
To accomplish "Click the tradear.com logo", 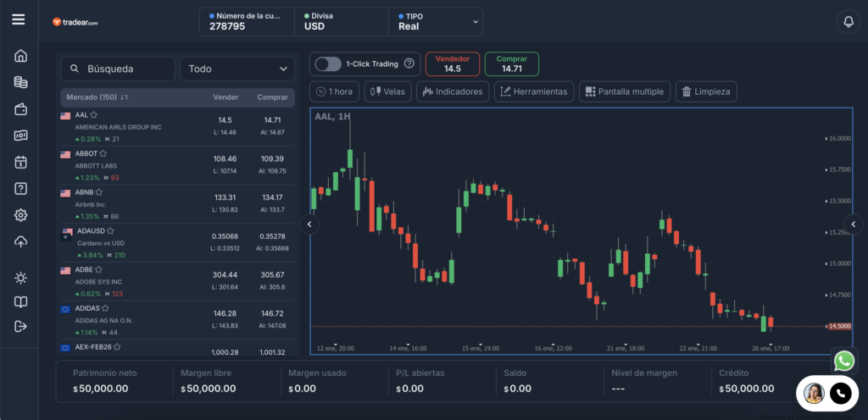I will pyautogui.click(x=75, y=22).
